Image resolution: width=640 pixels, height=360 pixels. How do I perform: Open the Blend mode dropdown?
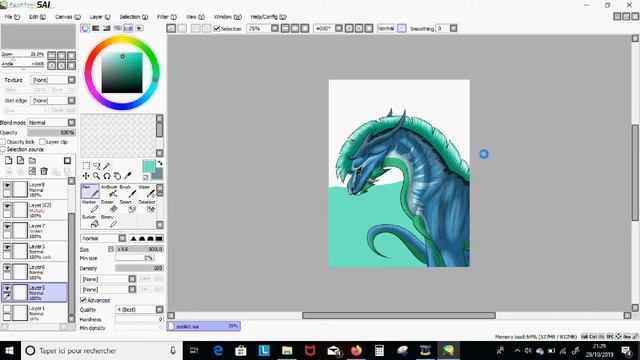(51, 122)
